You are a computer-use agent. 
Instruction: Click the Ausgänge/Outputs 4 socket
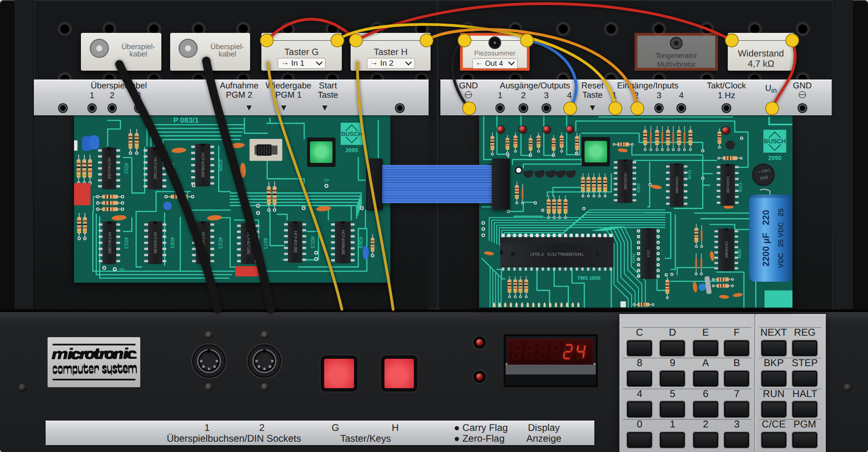point(570,108)
